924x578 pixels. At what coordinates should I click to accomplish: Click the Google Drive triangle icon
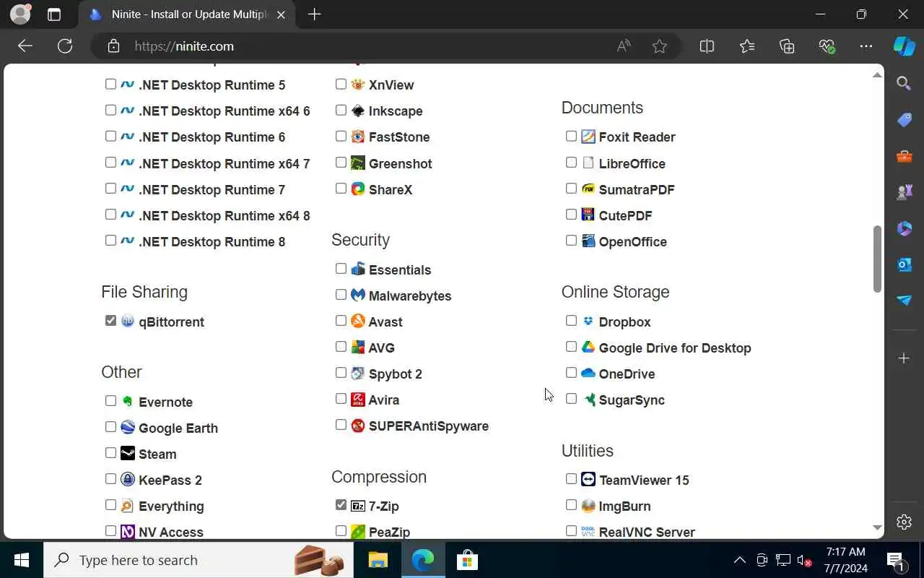pos(588,347)
